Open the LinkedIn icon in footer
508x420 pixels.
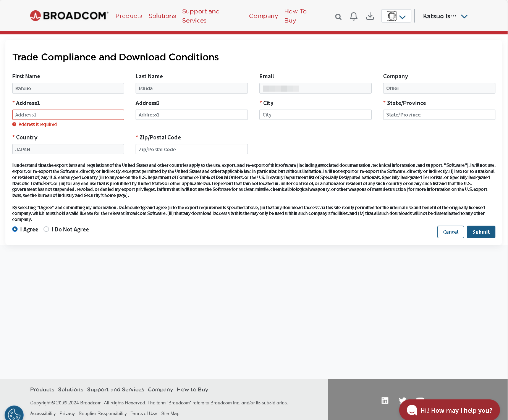click(x=385, y=401)
